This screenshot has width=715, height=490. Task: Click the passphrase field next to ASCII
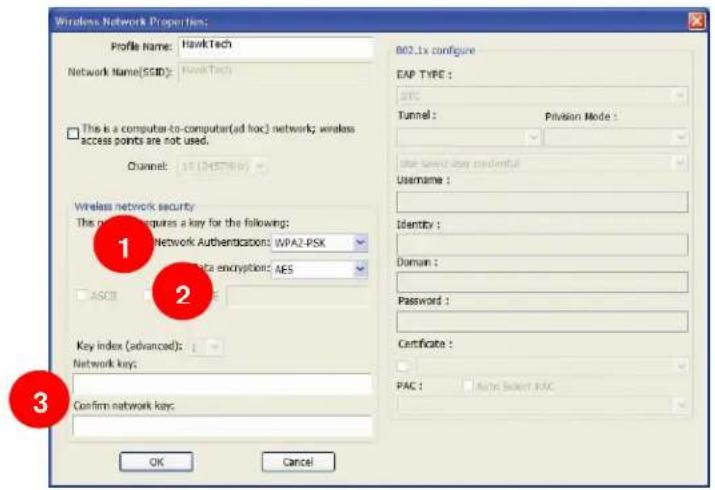click(296, 297)
